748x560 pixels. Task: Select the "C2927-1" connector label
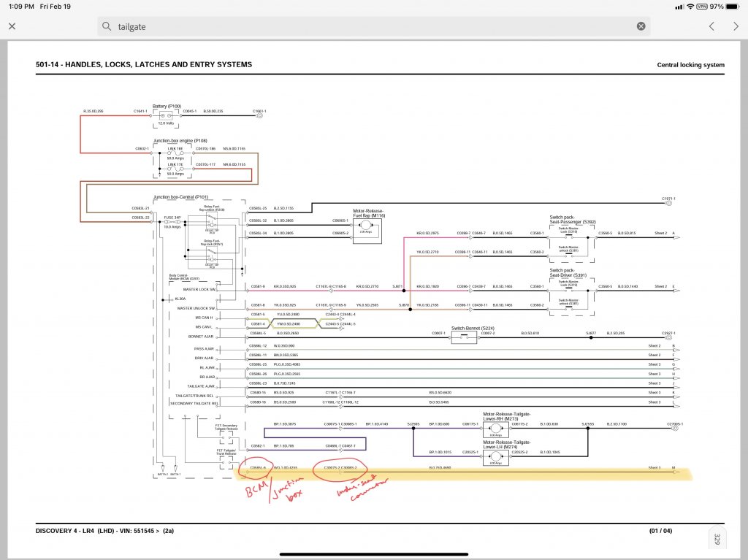[668, 333]
